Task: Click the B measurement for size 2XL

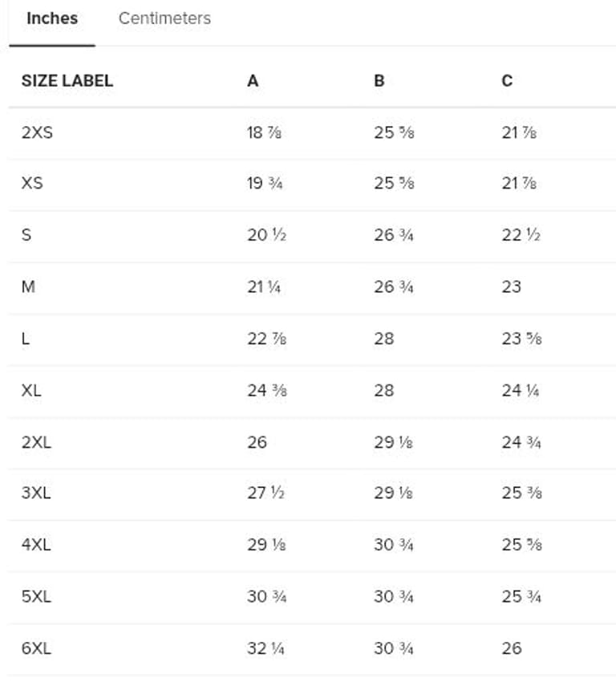Action: coord(394,441)
